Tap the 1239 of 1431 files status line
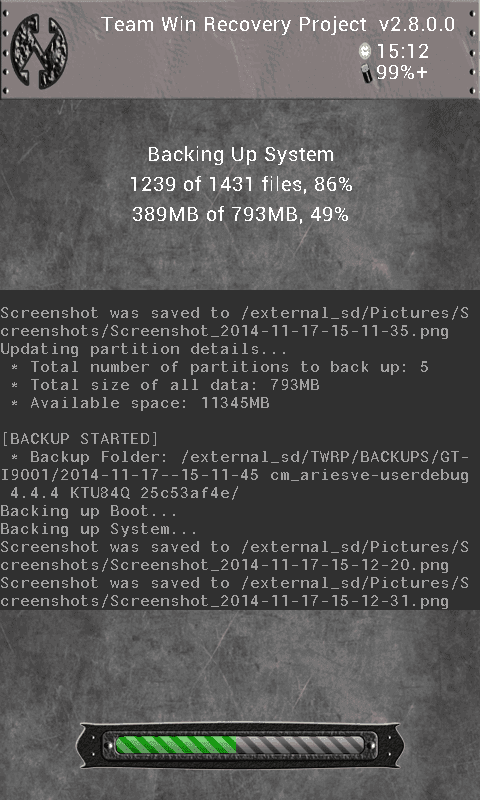 pyautogui.click(x=241, y=184)
